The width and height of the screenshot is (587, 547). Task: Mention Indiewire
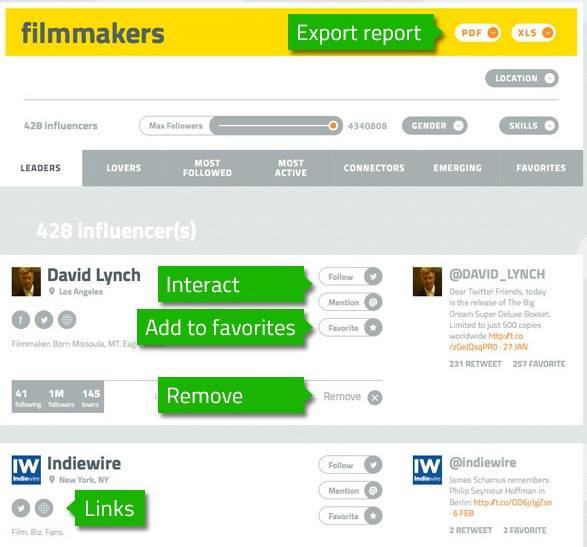point(350,490)
